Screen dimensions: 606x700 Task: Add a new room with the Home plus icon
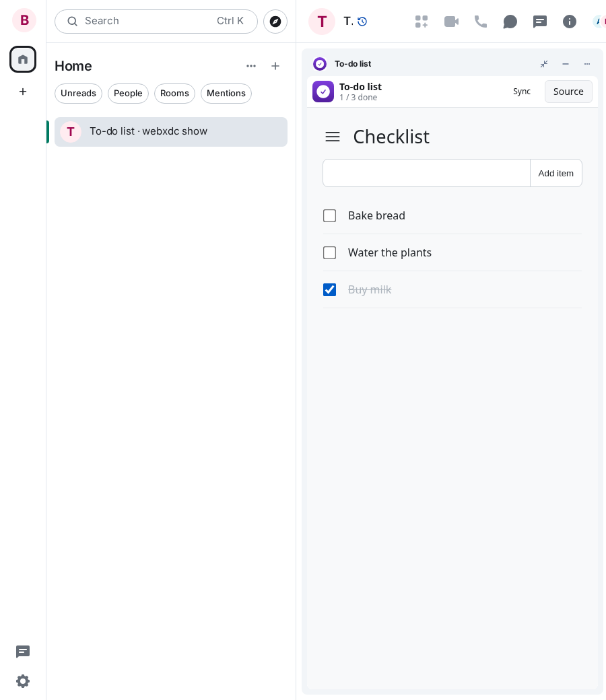click(275, 66)
